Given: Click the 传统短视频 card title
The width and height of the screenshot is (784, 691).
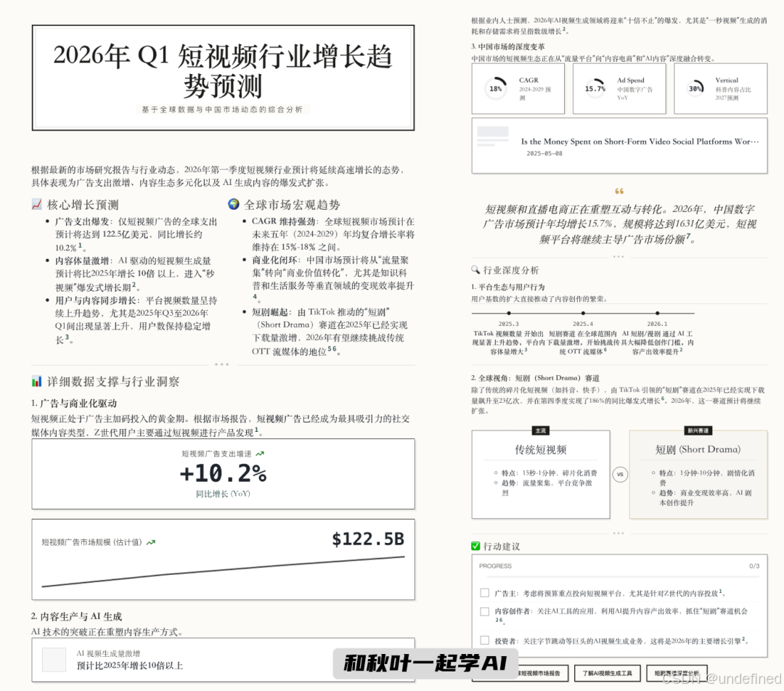Looking at the screenshot, I should point(541,449).
